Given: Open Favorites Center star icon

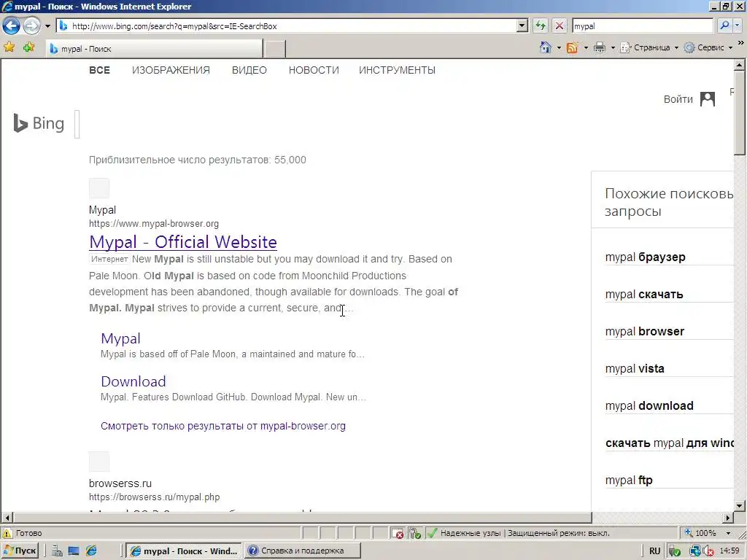Looking at the screenshot, I should pyautogui.click(x=9, y=47).
